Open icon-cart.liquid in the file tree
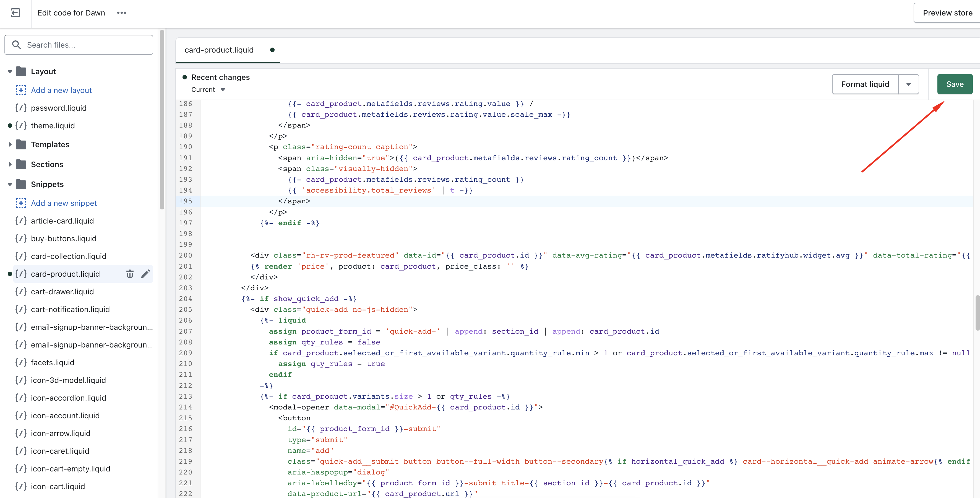The height and width of the screenshot is (498, 980). tap(58, 487)
